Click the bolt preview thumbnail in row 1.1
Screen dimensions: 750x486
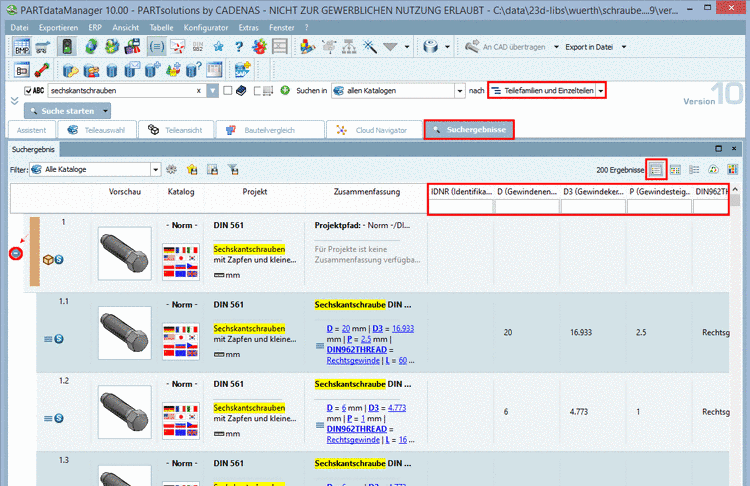124,333
